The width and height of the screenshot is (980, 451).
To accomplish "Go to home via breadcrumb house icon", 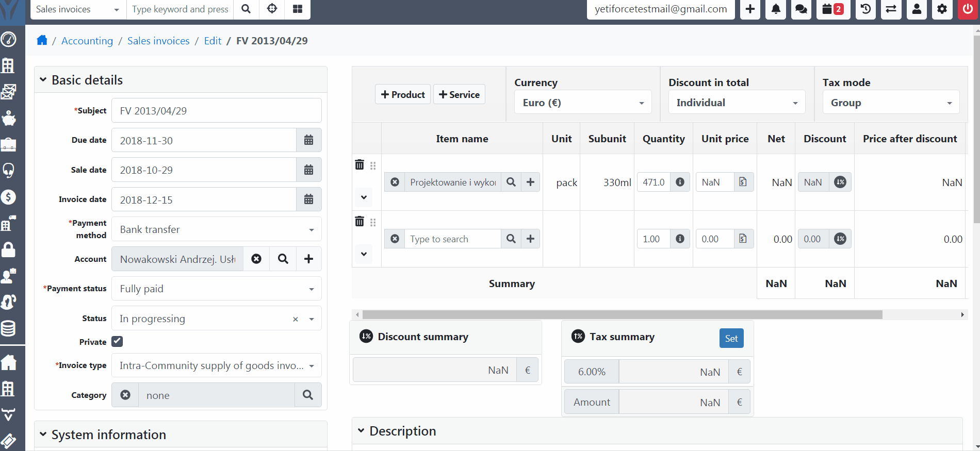I will (42, 40).
